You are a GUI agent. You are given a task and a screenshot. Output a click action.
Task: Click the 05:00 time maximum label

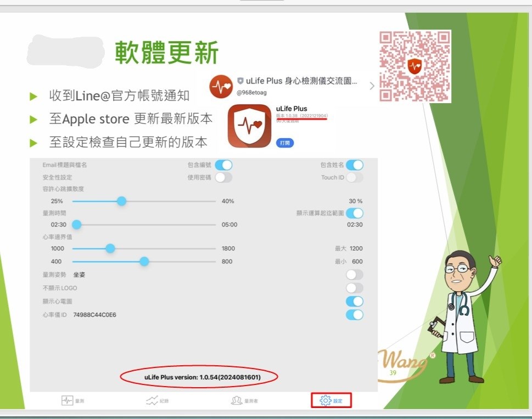point(229,224)
